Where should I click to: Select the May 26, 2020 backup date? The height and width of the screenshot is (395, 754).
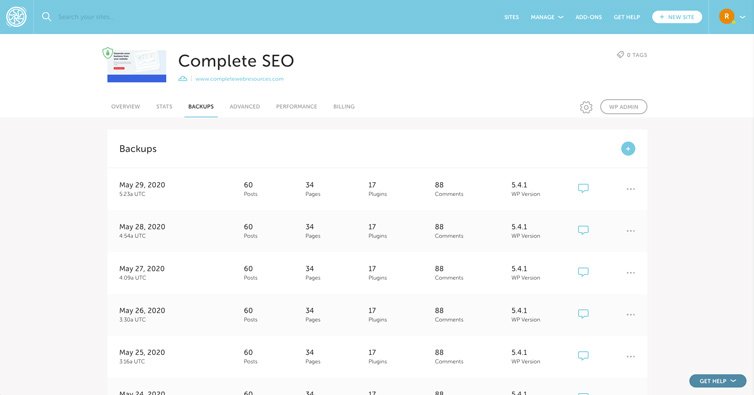[142, 311]
